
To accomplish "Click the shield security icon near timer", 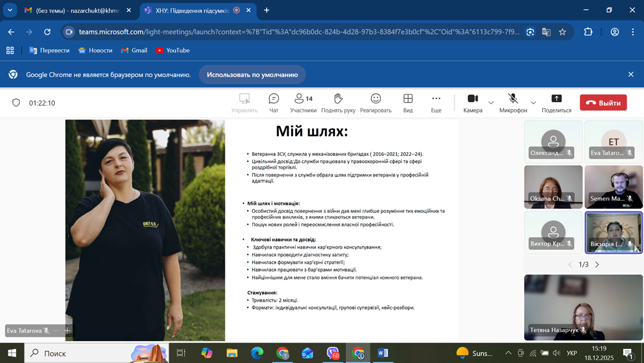I will [17, 103].
